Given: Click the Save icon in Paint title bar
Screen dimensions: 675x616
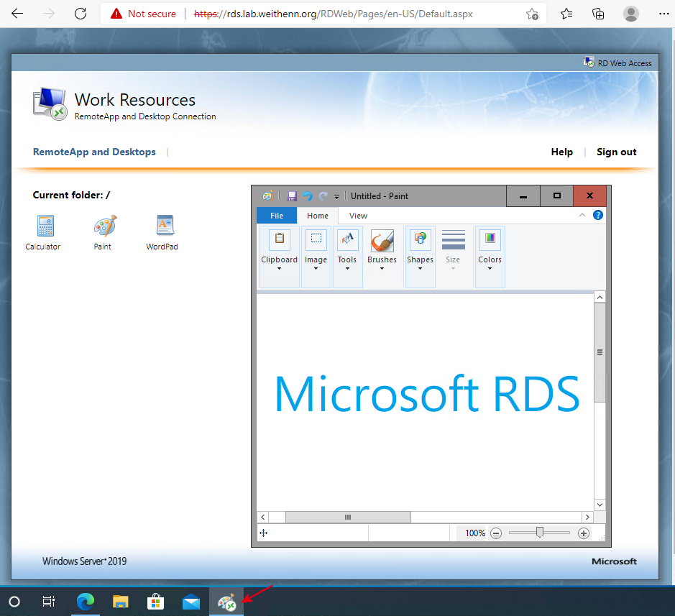Looking at the screenshot, I should pos(292,196).
